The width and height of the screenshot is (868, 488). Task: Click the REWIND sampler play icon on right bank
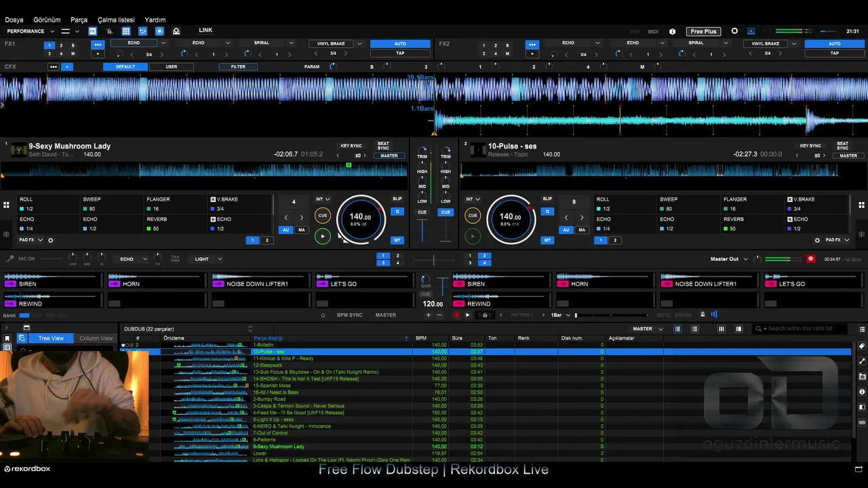click(x=458, y=304)
